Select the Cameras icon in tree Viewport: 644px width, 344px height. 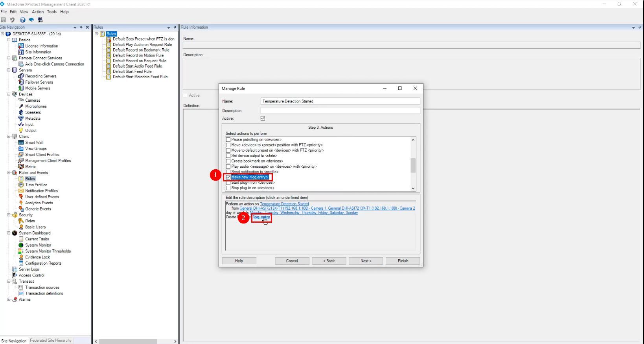click(21, 100)
